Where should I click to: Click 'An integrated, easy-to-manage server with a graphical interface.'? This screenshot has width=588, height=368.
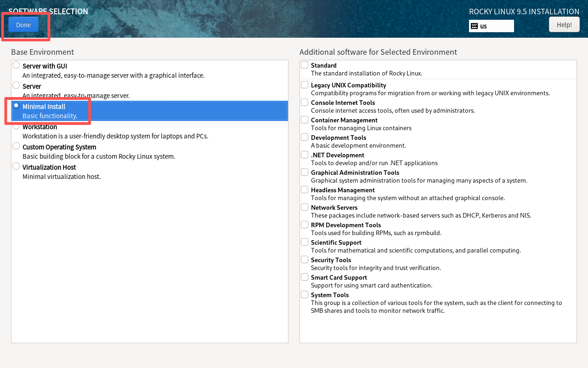(113, 75)
